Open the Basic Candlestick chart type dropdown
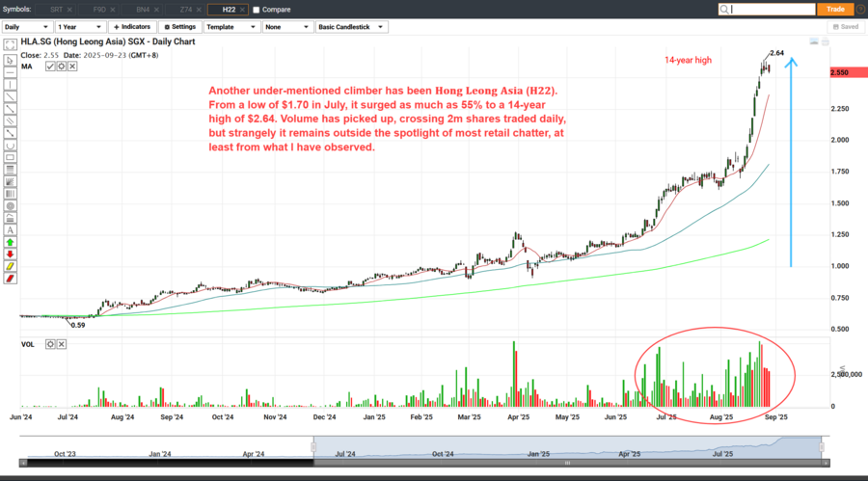This screenshot has height=481, width=868. click(351, 27)
